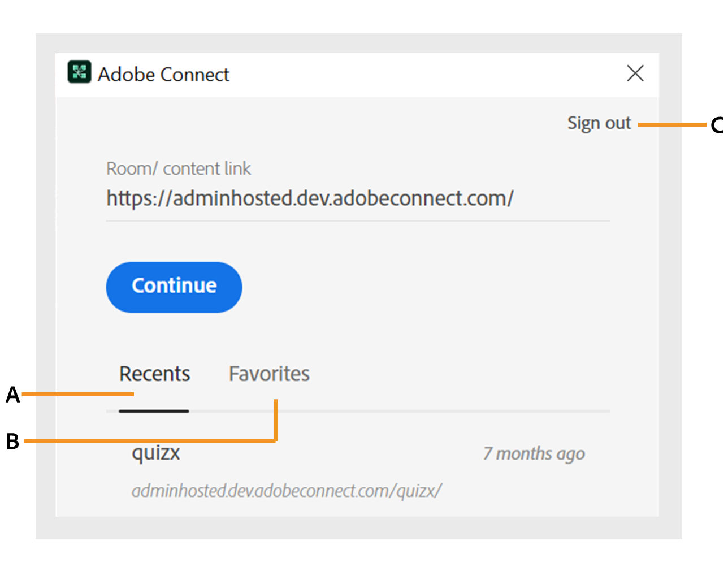Open the adminhosted.dev.adobeconnect.com/quizx/ link
The width and height of the screenshot is (728, 584).
(x=287, y=490)
